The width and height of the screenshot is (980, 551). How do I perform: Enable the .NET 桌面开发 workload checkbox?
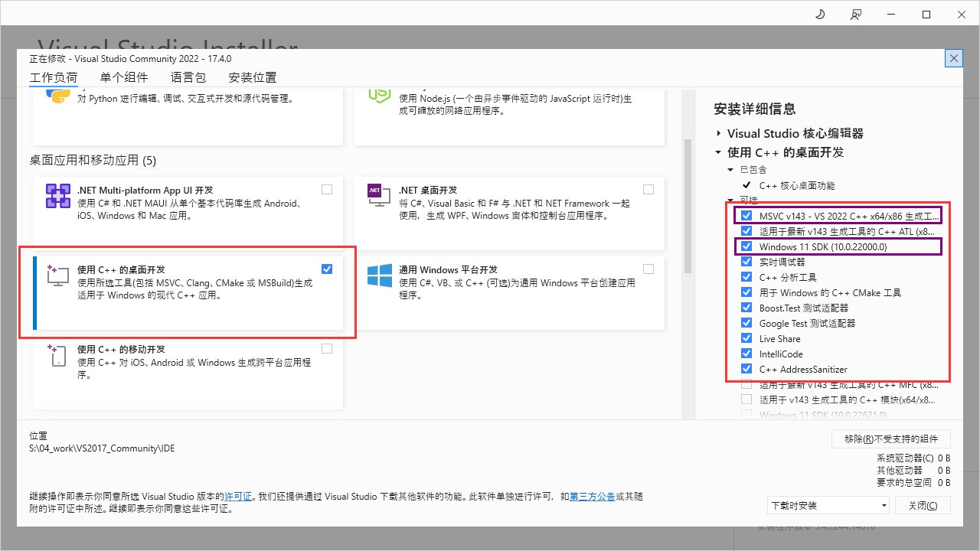[x=648, y=189]
